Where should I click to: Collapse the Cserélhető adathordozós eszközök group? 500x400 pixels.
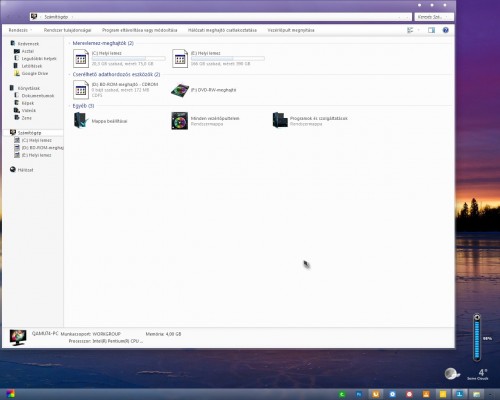(x=116, y=74)
